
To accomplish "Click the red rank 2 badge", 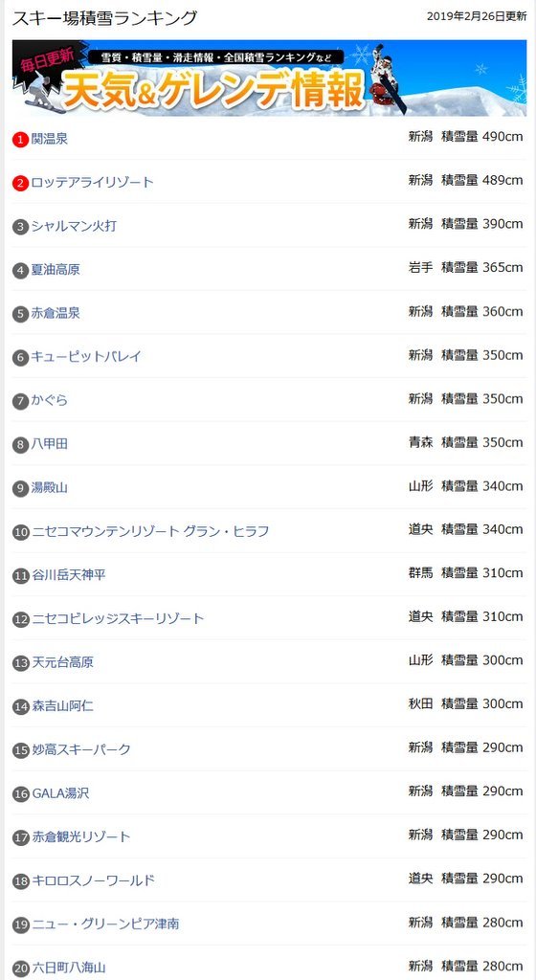I will click(x=21, y=183).
